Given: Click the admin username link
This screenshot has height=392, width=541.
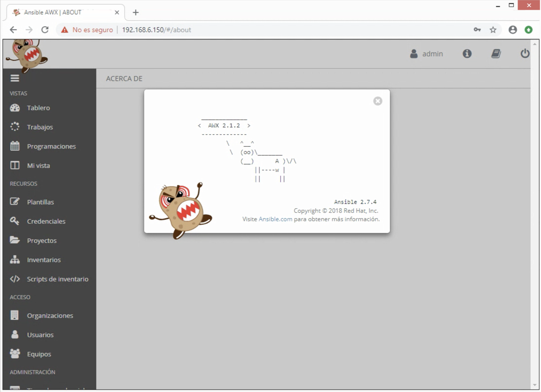Looking at the screenshot, I should [x=433, y=54].
